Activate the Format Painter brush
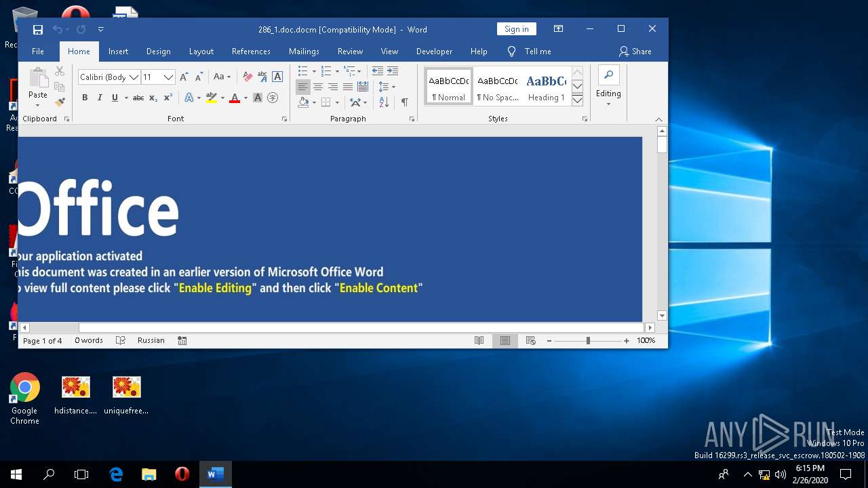 pos(60,102)
